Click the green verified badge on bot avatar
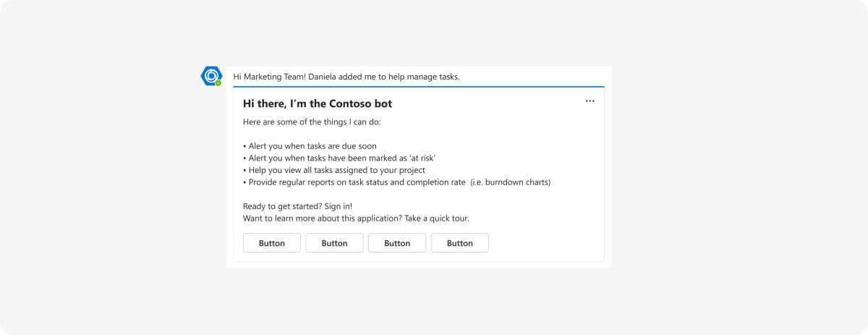This screenshot has height=335, width=868. [x=218, y=83]
